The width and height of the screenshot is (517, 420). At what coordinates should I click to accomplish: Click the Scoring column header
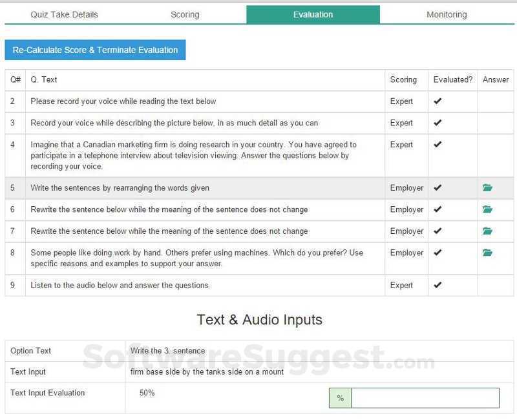(403, 79)
